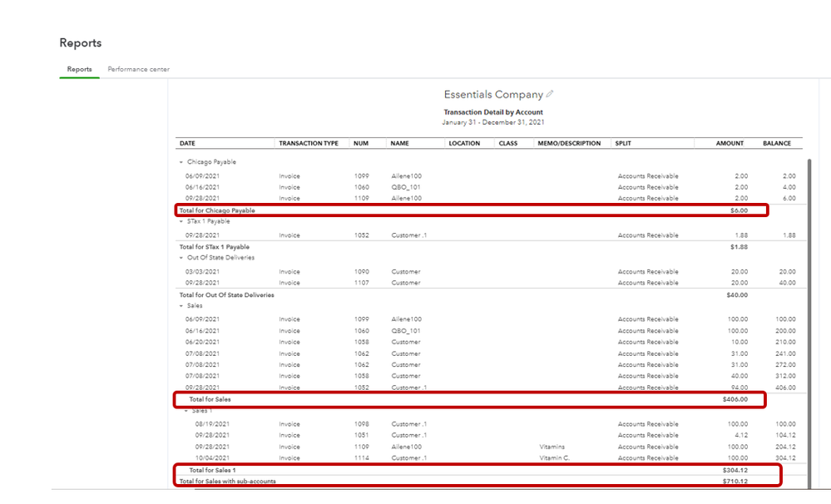The width and height of the screenshot is (831, 504).
Task: Click the Reports page heading
Action: click(x=81, y=43)
